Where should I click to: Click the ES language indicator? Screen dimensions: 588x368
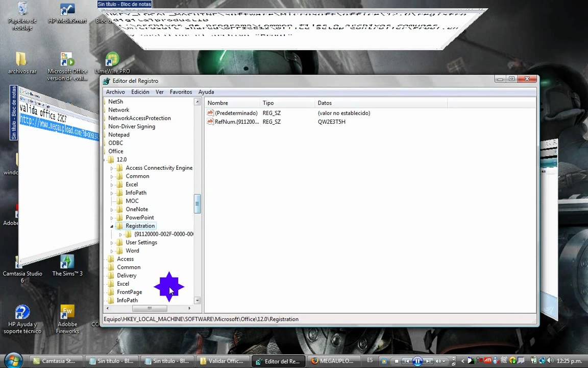tap(370, 360)
